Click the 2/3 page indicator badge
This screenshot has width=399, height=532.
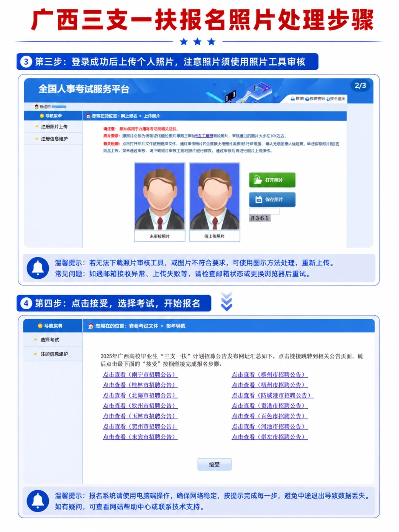(360, 86)
